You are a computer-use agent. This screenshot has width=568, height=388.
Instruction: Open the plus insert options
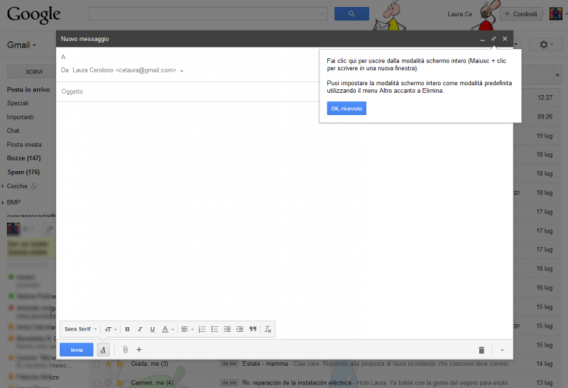click(139, 350)
